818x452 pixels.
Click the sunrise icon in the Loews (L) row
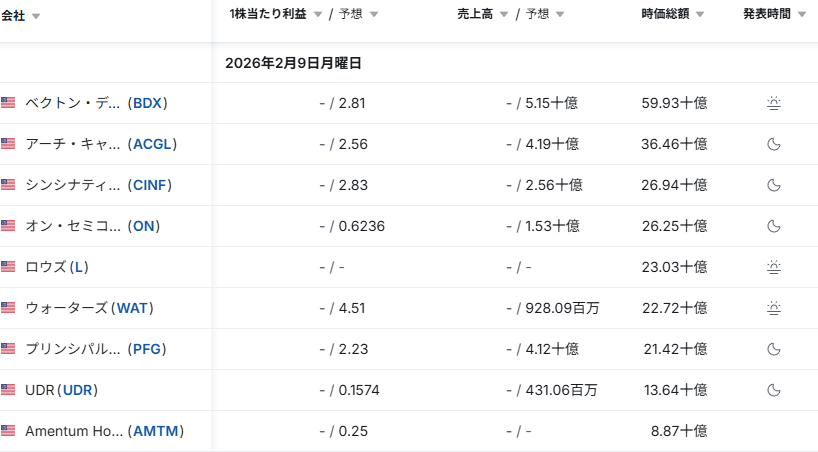773,267
